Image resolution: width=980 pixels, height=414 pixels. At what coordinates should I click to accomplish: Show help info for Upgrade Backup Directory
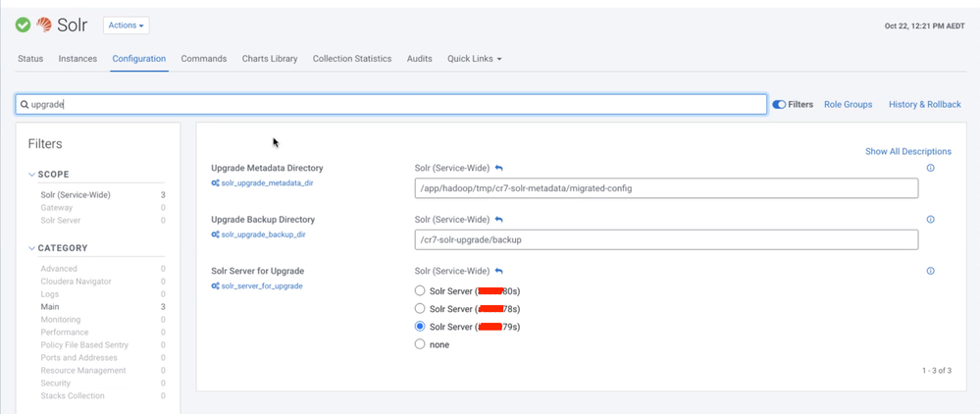pyautogui.click(x=930, y=220)
